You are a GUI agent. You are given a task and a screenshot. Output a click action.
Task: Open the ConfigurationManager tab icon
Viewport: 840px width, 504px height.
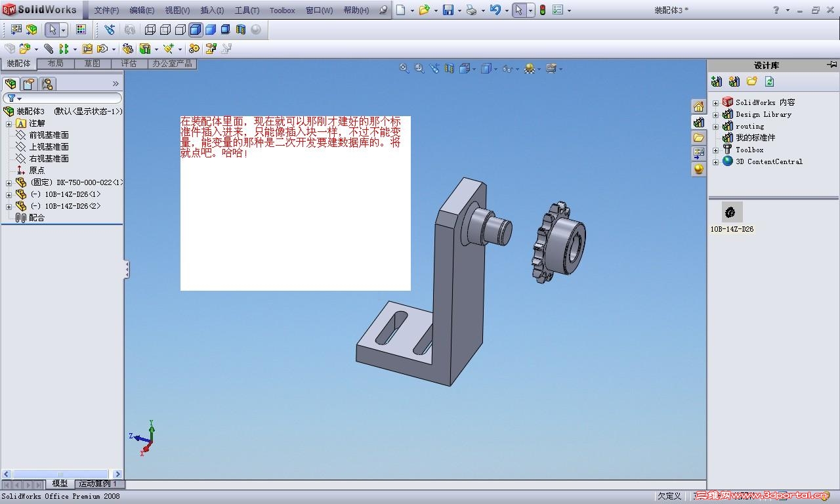pyautogui.click(x=47, y=84)
